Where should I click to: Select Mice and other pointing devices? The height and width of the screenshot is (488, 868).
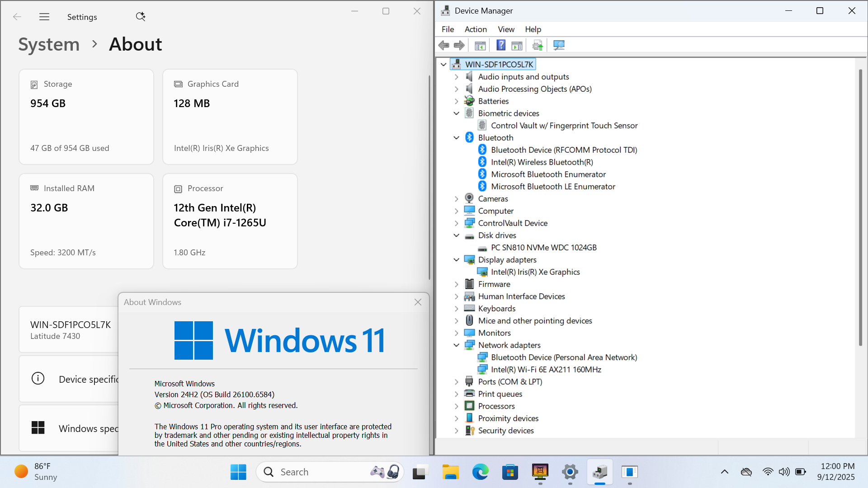click(x=535, y=321)
